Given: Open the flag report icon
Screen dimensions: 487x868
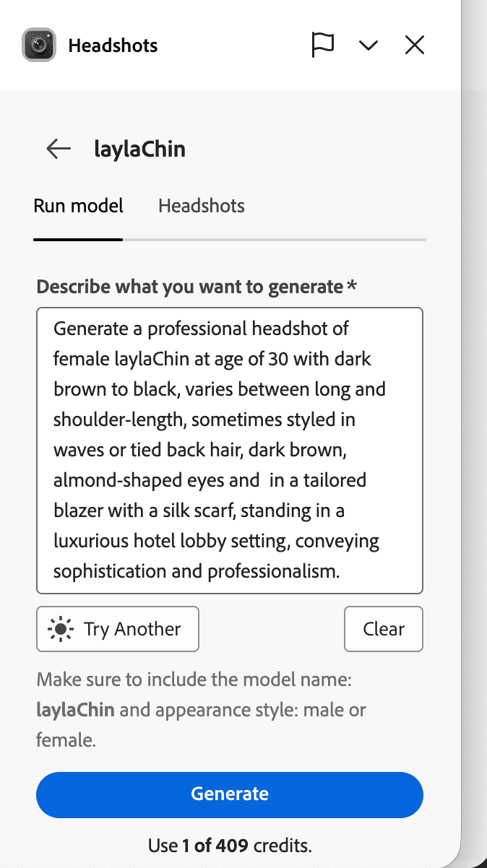Looking at the screenshot, I should pos(323,44).
